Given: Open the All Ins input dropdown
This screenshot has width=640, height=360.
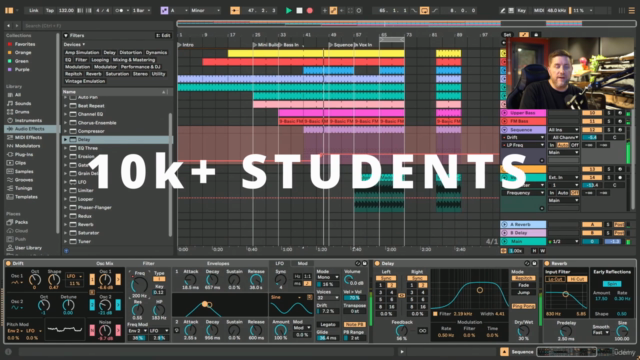Looking at the screenshot, I should coord(563,130).
